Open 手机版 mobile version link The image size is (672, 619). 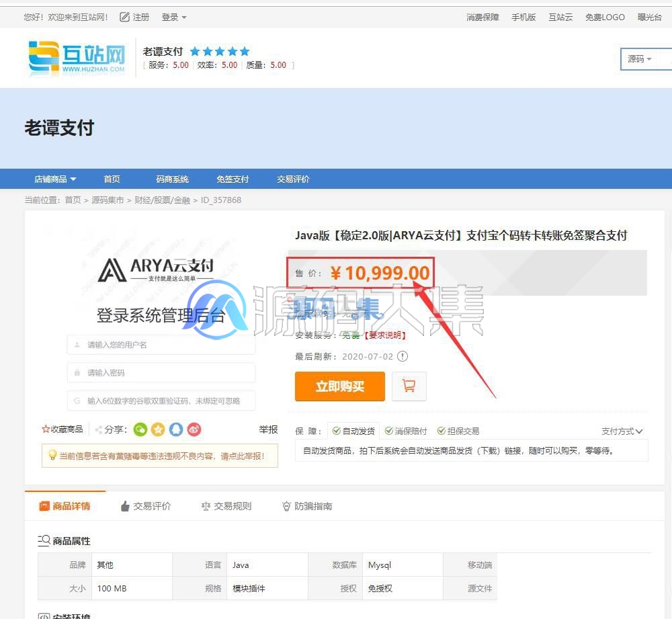[x=523, y=17]
